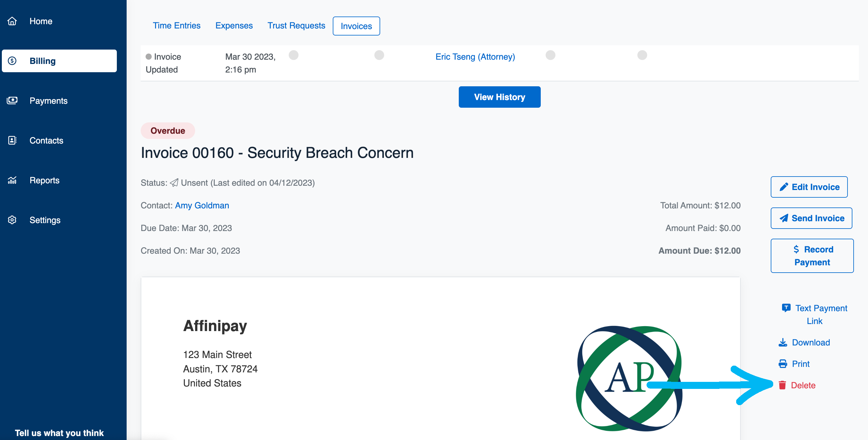The height and width of the screenshot is (440, 868).
Task: Click the Contacts address book icon
Action: pyautogui.click(x=12, y=140)
